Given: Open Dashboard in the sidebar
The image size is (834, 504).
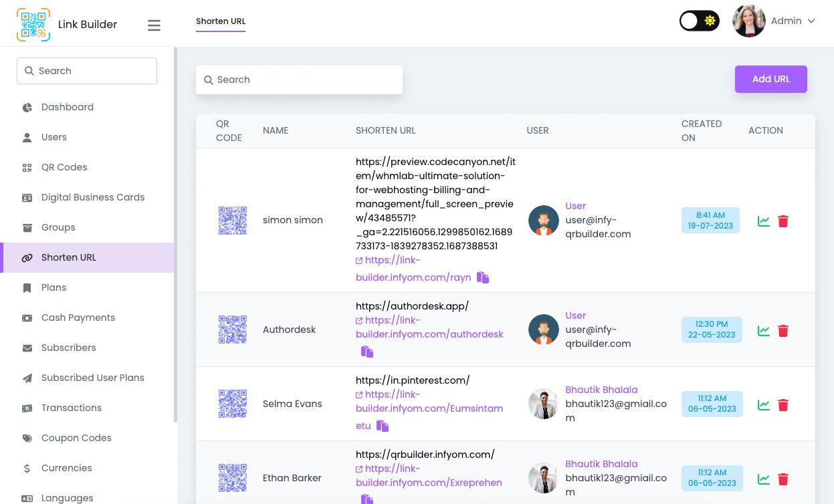Looking at the screenshot, I should 87,107.
